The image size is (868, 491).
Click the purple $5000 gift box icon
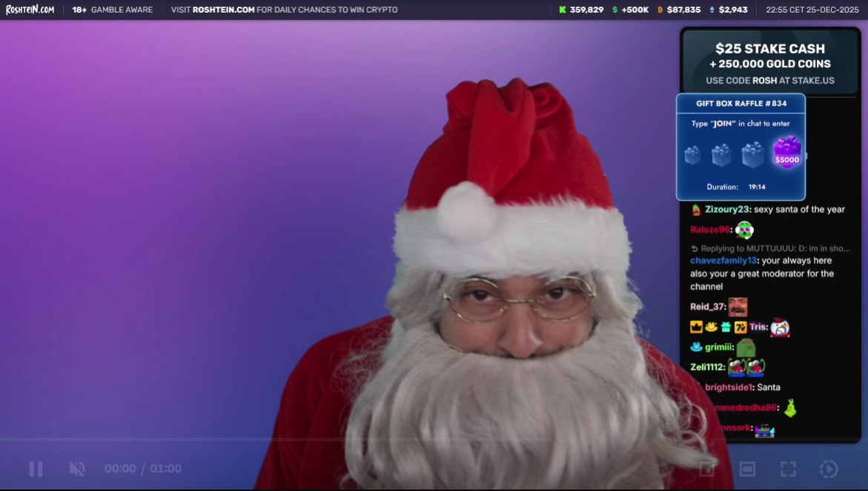(786, 154)
